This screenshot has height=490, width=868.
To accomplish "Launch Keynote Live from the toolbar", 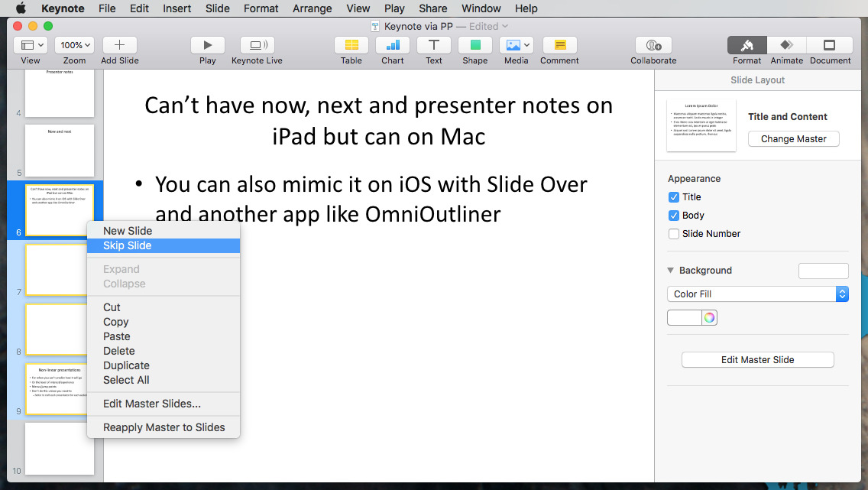I will point(257,45).
